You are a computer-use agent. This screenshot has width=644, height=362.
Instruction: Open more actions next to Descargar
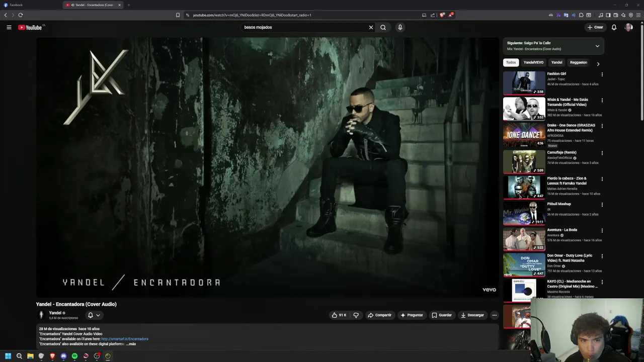[x=494, y=315]
